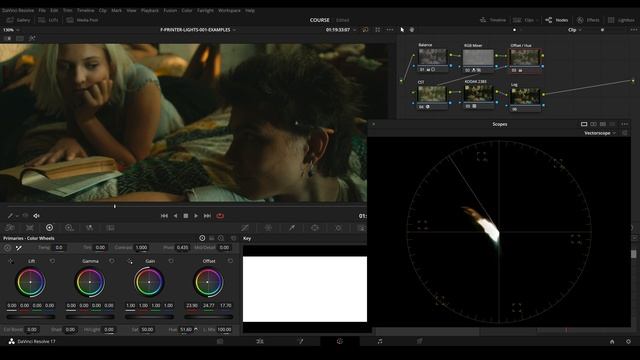Open the Curves palette

(x=245, y=228)
